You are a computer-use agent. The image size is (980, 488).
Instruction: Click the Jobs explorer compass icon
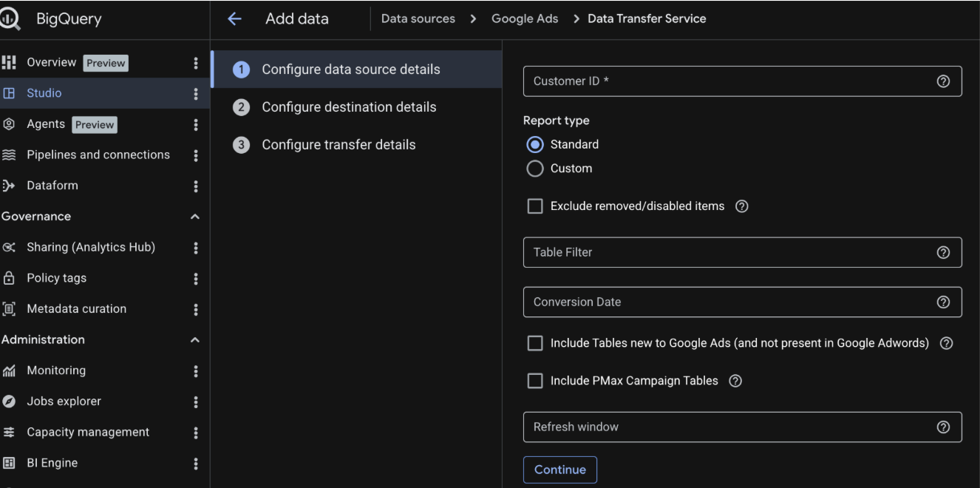tap(9, 401)
